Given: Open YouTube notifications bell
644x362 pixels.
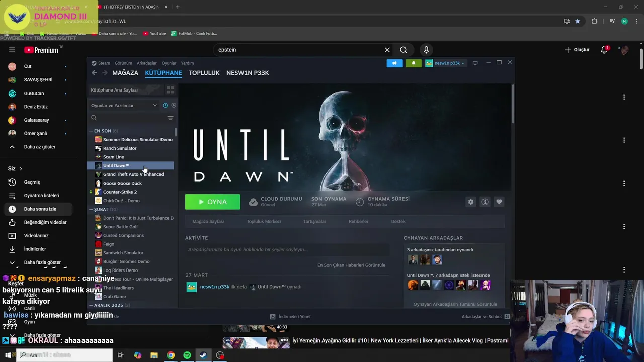Looking at the screenshot, I should [x=604, y=50].
